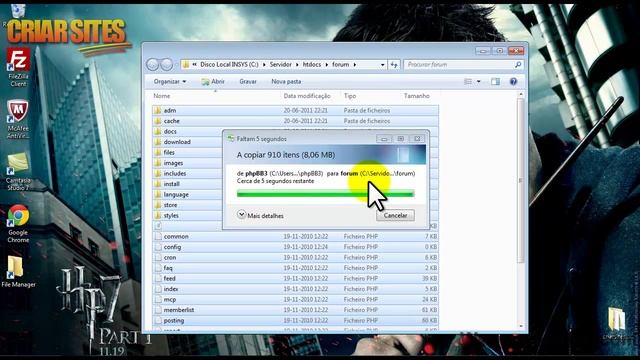
Task: Sort by the Nome column header
Action: tap(162, 96)
